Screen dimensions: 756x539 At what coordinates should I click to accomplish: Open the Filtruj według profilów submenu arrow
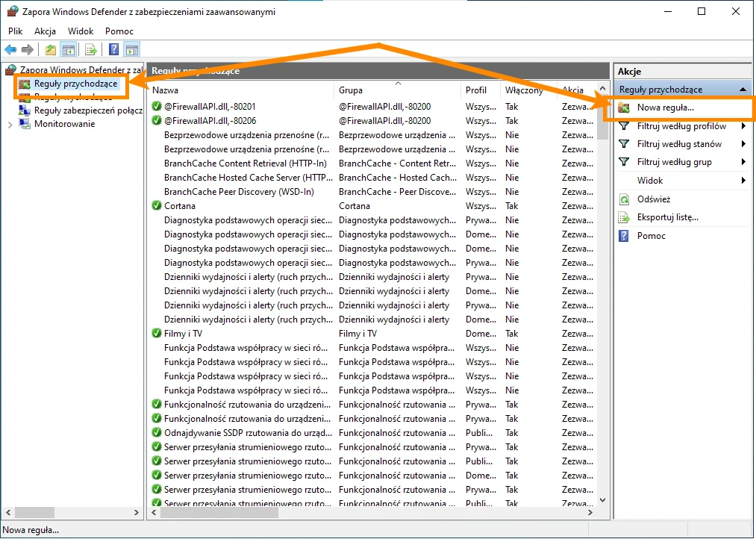(x=743, y=126)
